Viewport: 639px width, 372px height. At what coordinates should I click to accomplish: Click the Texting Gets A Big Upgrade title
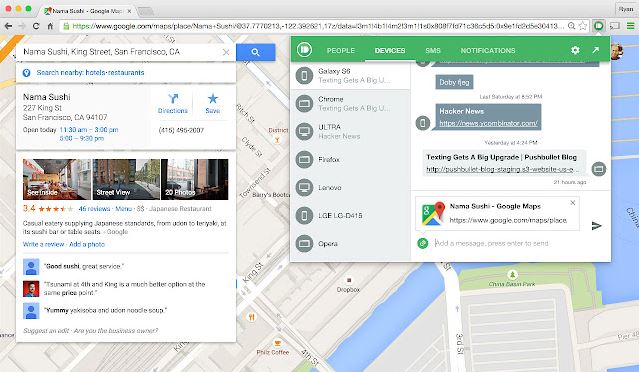501,157
